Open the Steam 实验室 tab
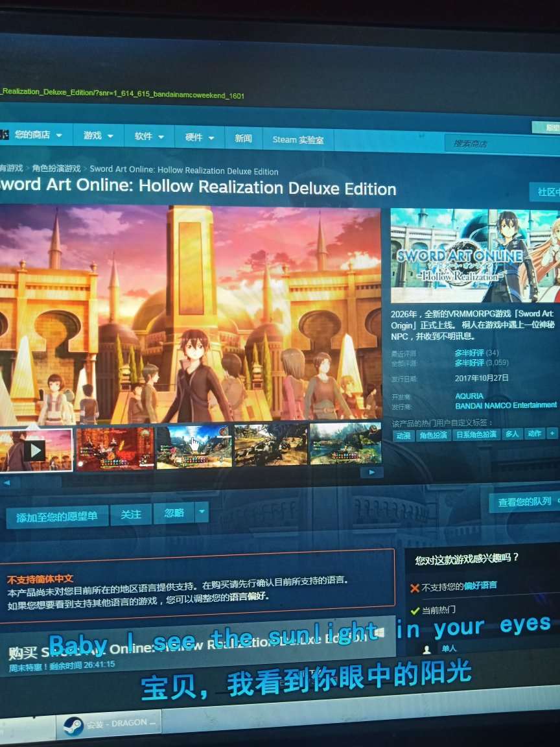This screenshot has width=560, height=747. click(298, 139)
